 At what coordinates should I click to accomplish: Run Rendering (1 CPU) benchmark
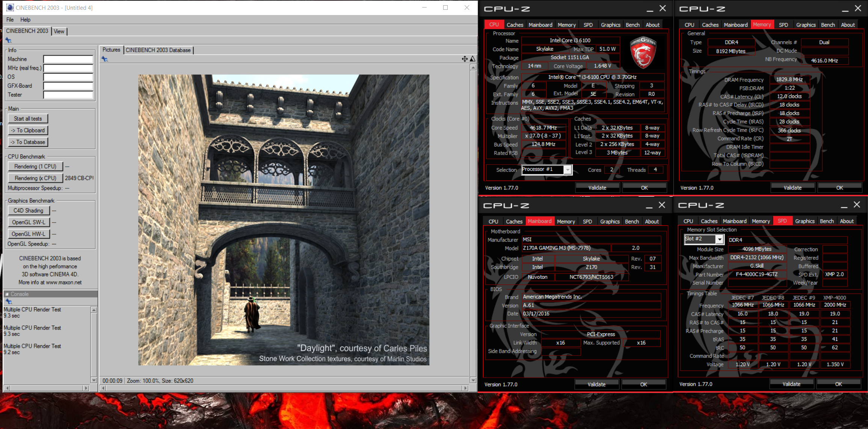(x=35, y=166)
